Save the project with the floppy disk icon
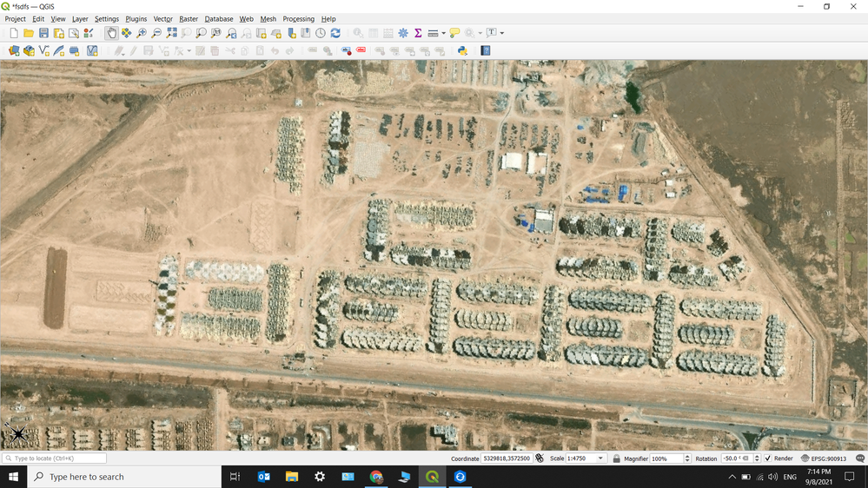Image resolution: width=868 pixels, height=488 pixels. [x=43, y=33]
